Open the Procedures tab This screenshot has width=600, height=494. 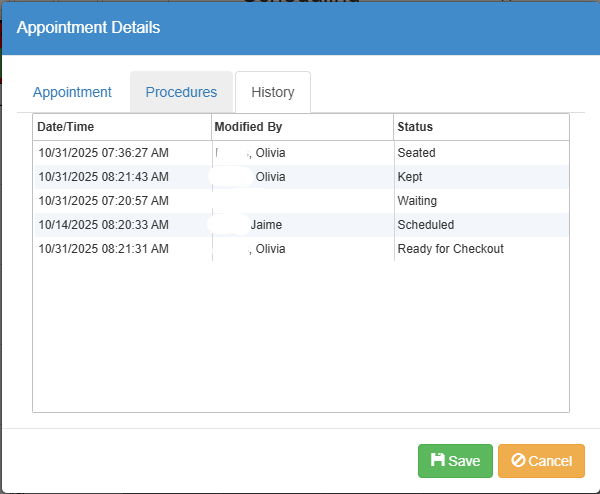click(x=181, y=92)
